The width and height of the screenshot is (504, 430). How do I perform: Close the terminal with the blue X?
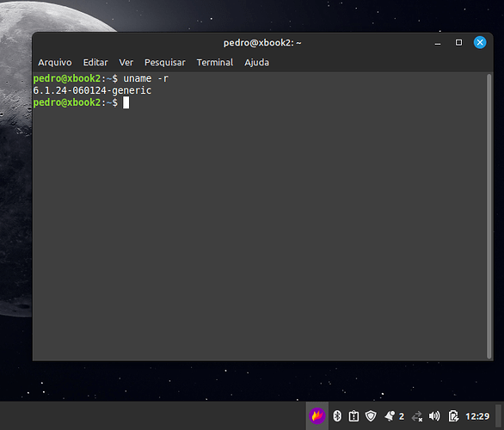(480, 42)
